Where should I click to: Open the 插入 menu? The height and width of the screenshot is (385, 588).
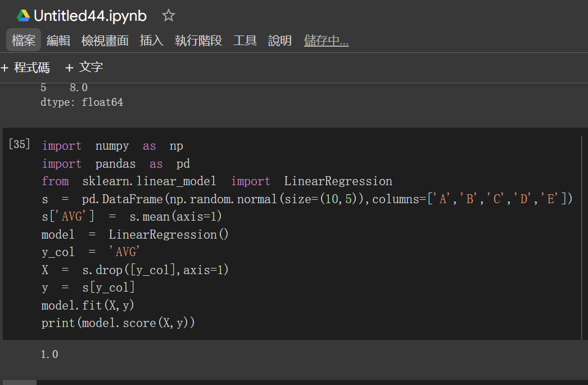click(152, 40)
